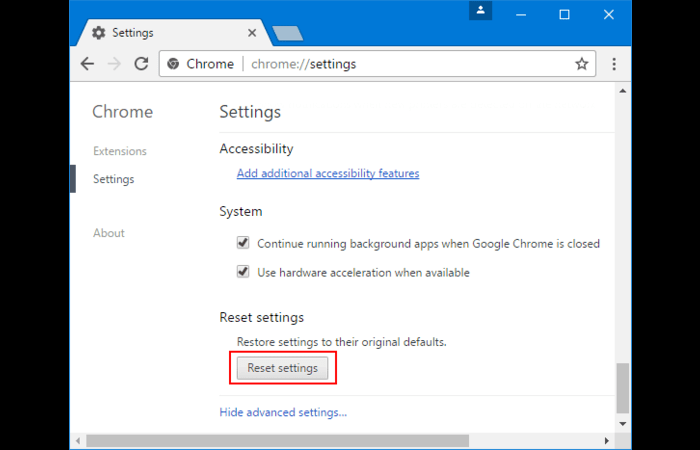Click the Chrome site info icon in address bar

pos(173,64)
